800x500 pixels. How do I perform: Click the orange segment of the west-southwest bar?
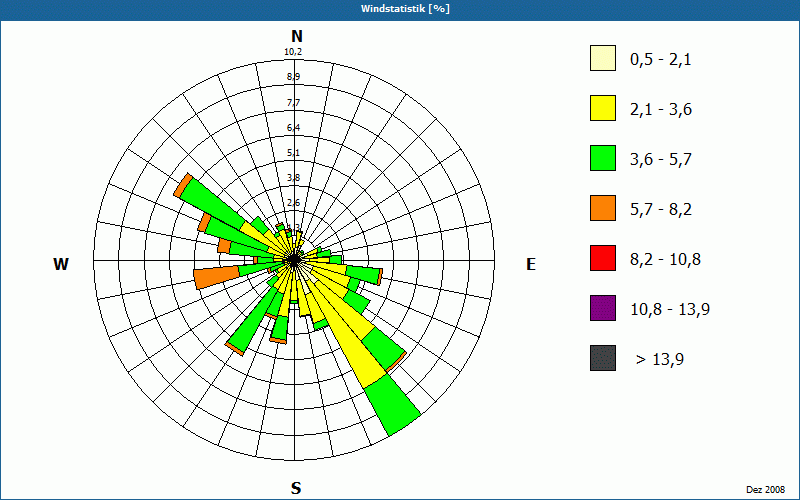(217, 279)
